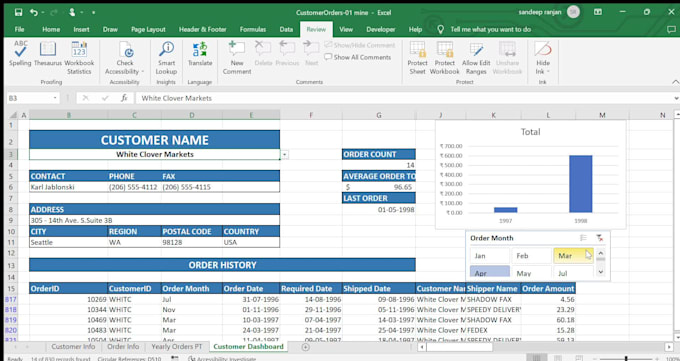680x361 pixels.
Task: Click the Save icon in quick access toolbar
Action: 19,12
